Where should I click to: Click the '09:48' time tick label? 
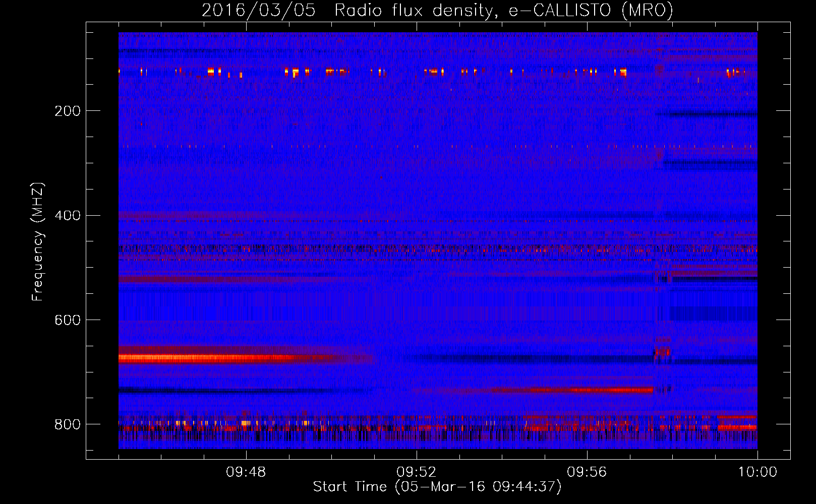coord(246,472)
